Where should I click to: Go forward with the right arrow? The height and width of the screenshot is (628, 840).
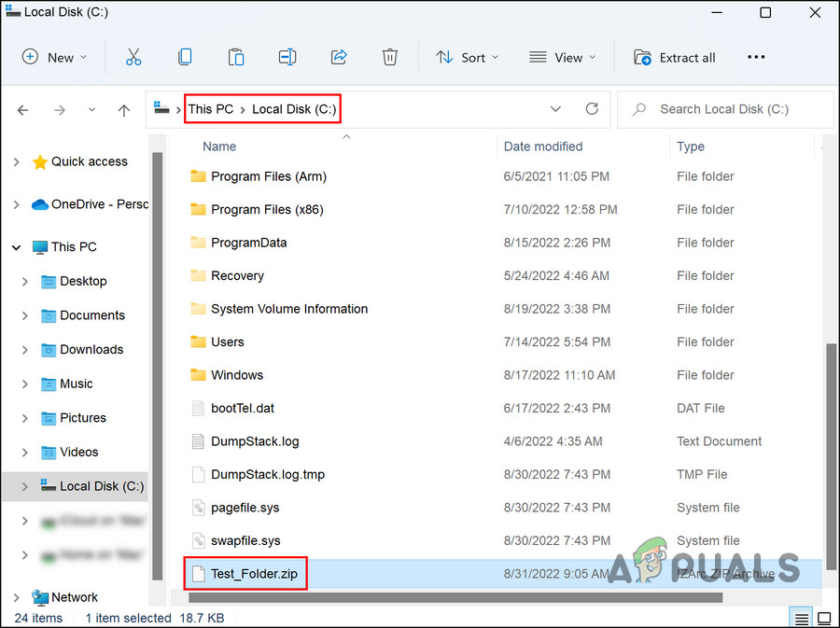click(x=60, y=110)
